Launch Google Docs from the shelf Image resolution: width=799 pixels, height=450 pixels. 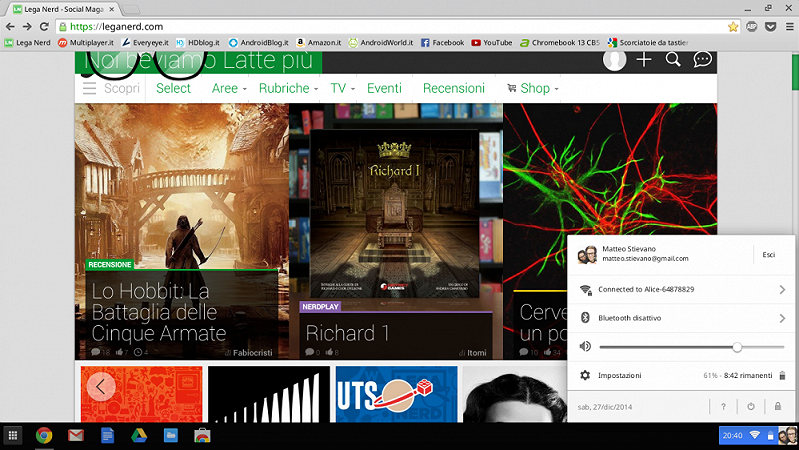point(107,436)
